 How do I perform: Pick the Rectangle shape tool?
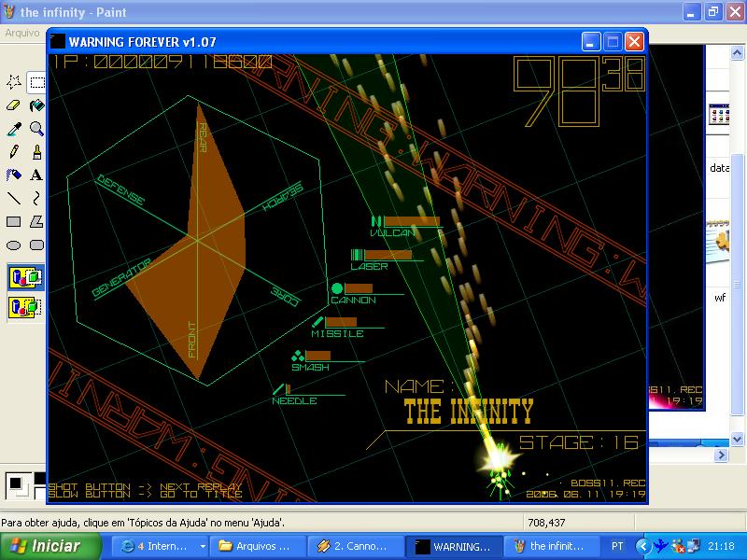pyautogui.click(x=14, y=221)
